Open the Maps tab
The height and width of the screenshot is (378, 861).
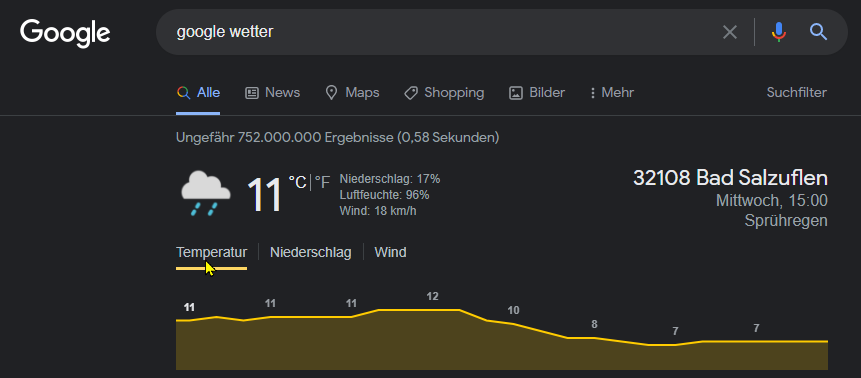coord(352,93)
